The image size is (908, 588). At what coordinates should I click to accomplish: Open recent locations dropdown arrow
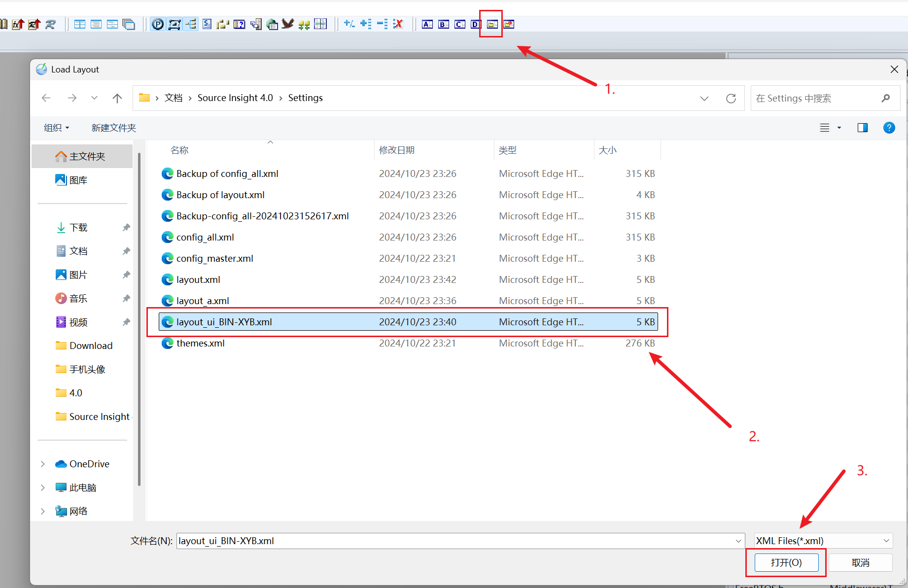[x=94, y=98]
